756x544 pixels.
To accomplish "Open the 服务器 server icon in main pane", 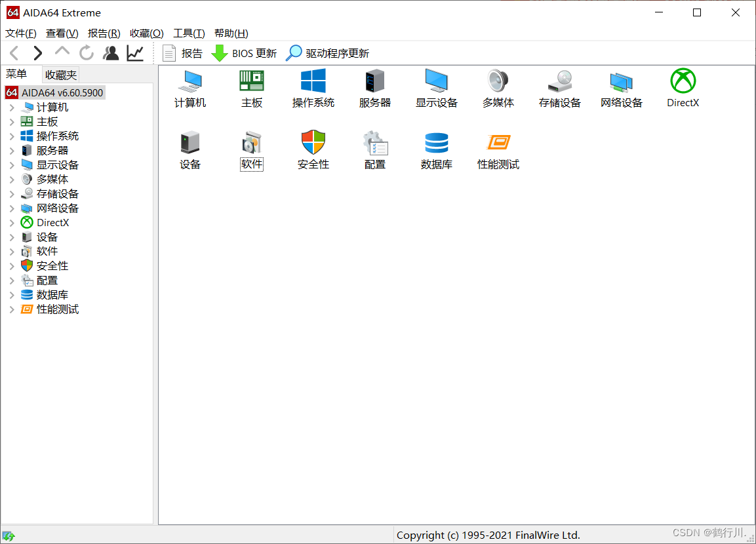I will [374, 88].
